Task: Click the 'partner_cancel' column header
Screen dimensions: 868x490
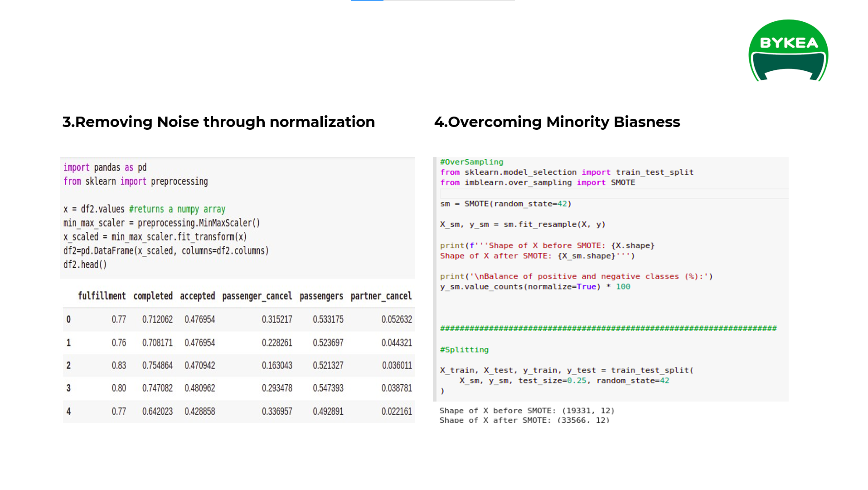Action: tap(381, 296)
